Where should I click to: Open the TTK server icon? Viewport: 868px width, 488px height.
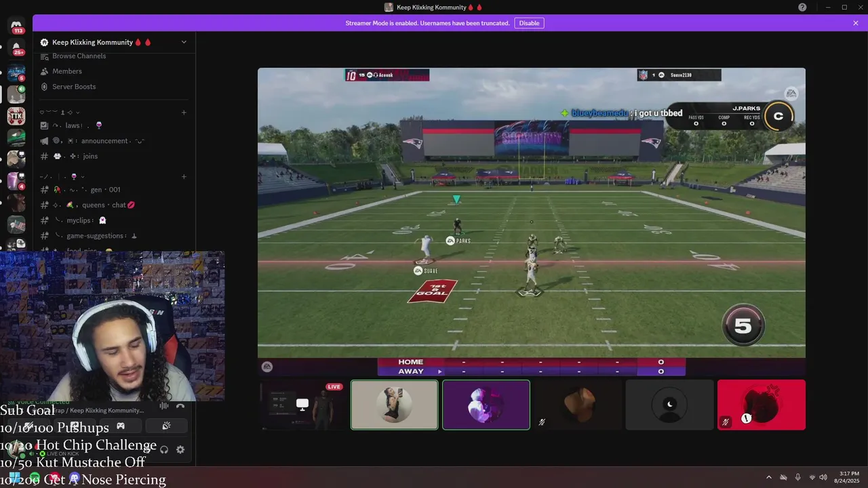[16, 116]
